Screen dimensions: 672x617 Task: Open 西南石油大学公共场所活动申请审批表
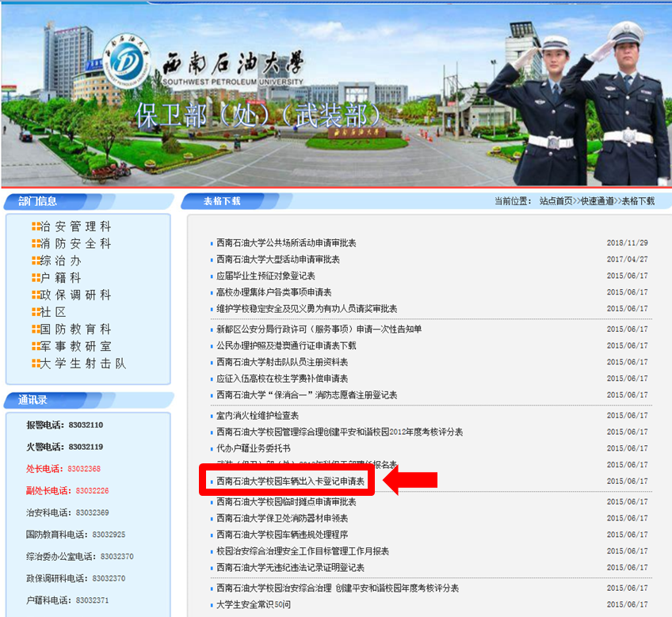(x=286, y=243)
